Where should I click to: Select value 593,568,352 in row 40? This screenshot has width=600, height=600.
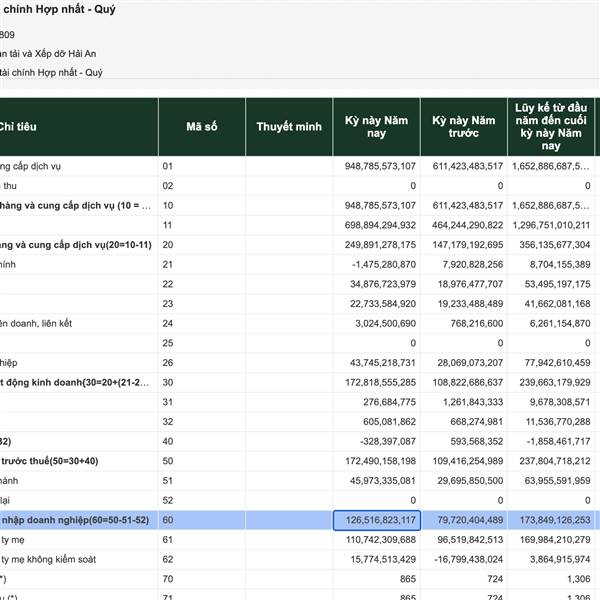coord(477,442)
